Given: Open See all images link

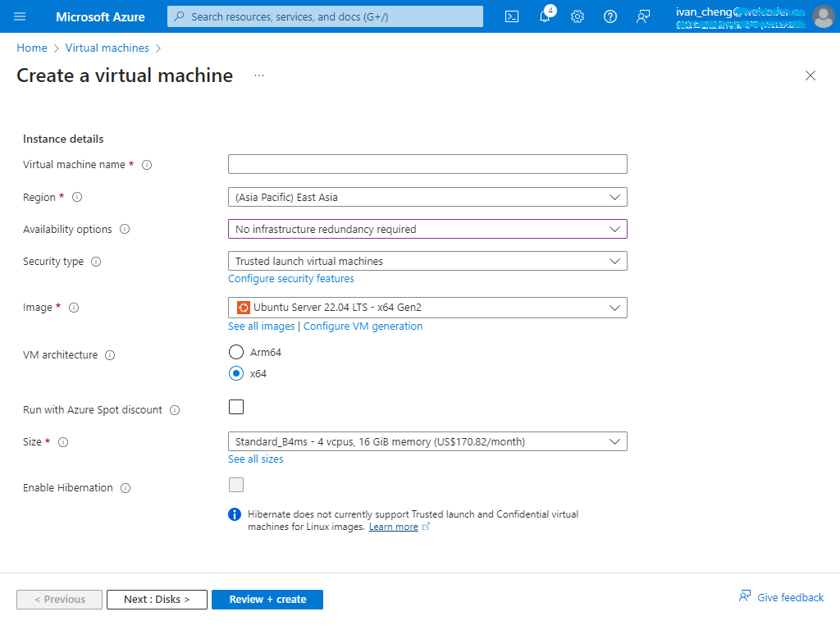Looking at the screenshot, I should click(262, 326).
